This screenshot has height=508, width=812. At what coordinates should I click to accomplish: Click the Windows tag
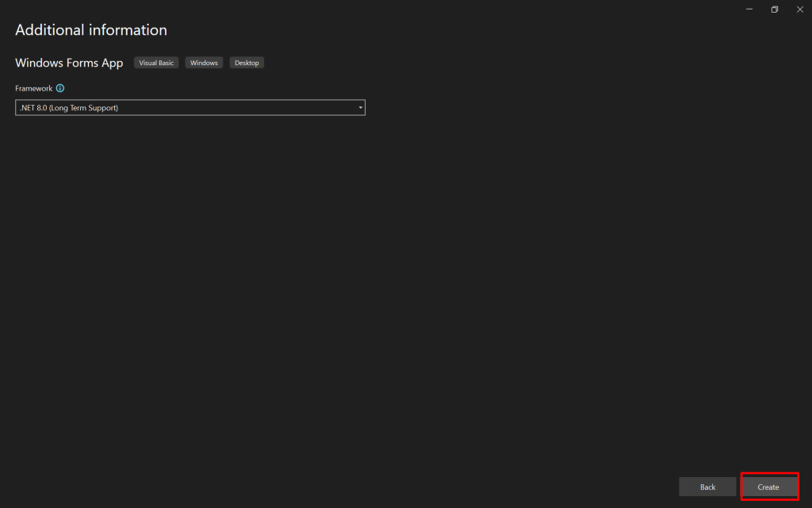tap(204, 63)
